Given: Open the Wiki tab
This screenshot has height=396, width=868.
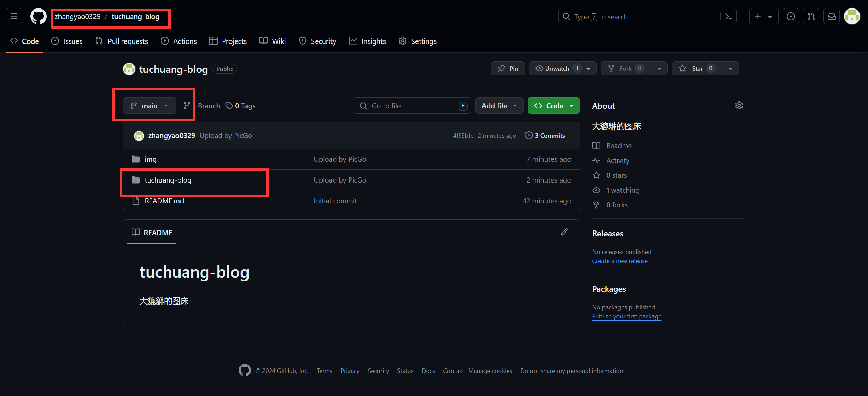Looking at the screenshot, I should pyautogui.click(x=273, y=41).
